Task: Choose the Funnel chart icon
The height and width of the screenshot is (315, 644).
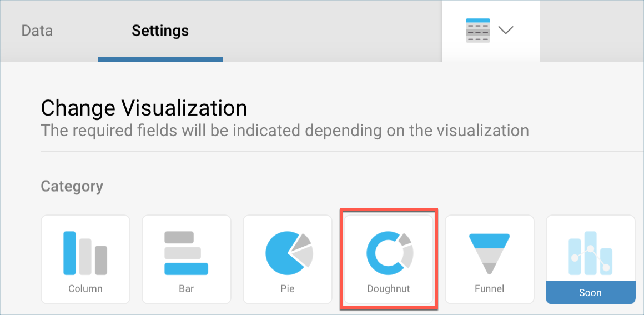Action: 489,253
